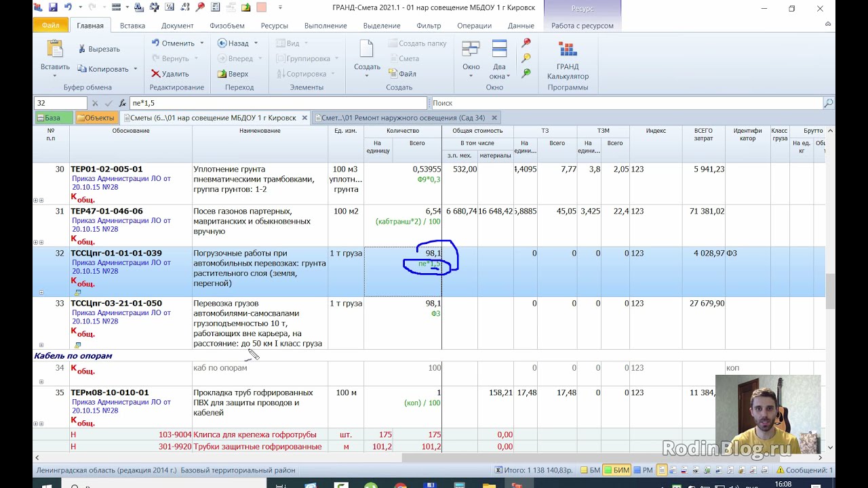Click the Save floppy icon in quick access toolbar

coord(53,7)
